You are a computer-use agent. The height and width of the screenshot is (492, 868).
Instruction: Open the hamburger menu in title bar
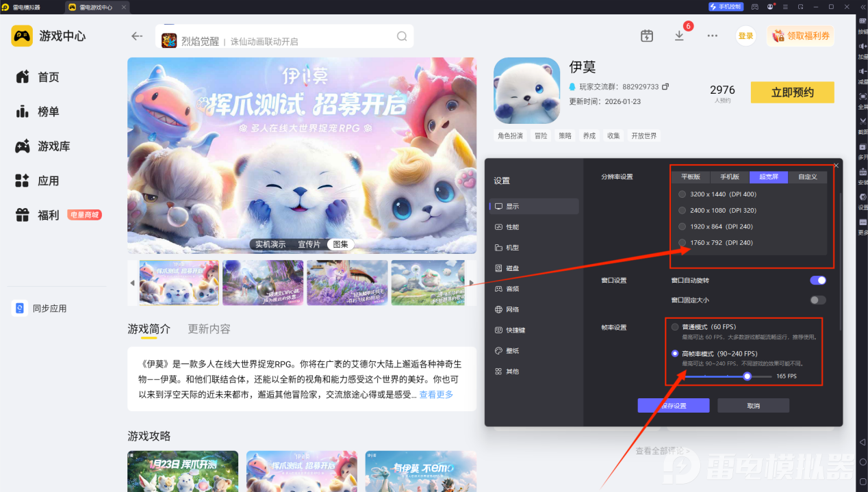tap(786, 7)
